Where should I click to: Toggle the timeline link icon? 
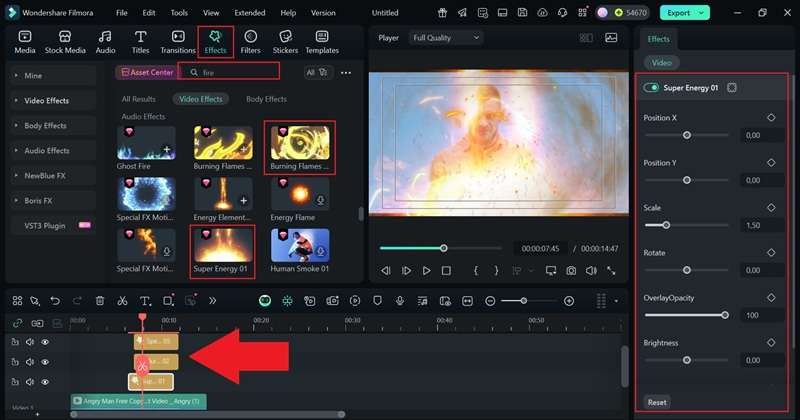[17, 323]
